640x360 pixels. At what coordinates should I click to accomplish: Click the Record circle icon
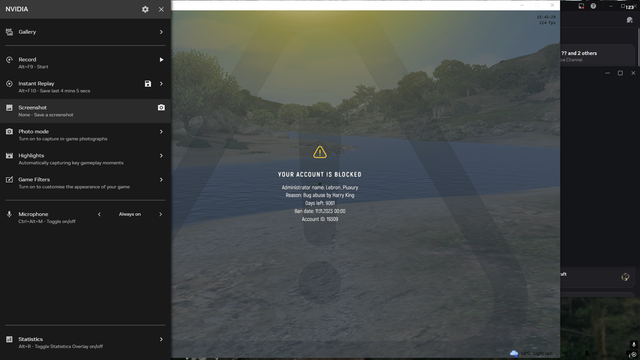click(9, 60)
